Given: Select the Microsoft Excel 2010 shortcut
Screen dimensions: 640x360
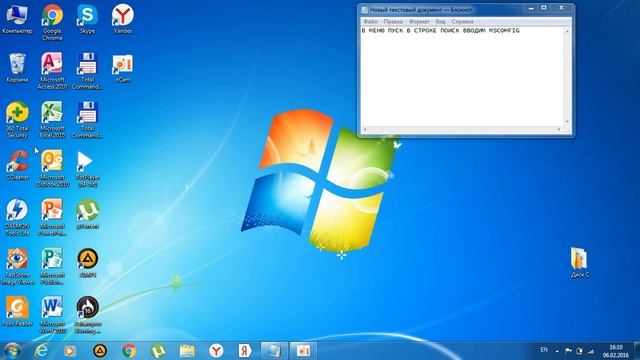Looking at the screenshot, I should pyautogui.click(x=52, y=120).
